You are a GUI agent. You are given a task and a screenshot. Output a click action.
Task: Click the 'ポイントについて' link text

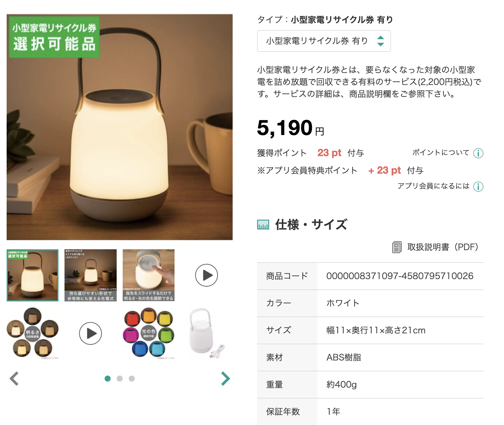pyautogui.click(x=441, y=153)
